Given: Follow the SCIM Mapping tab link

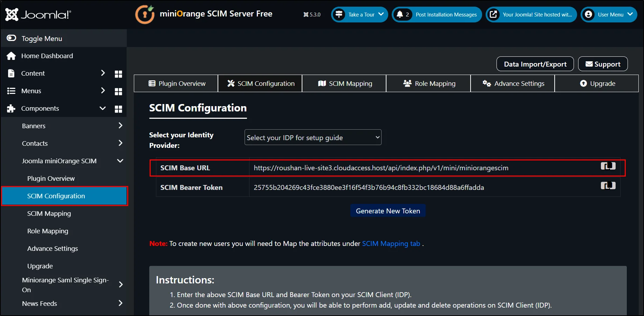Looking at the screenshot, I should [x=391, y=243].
